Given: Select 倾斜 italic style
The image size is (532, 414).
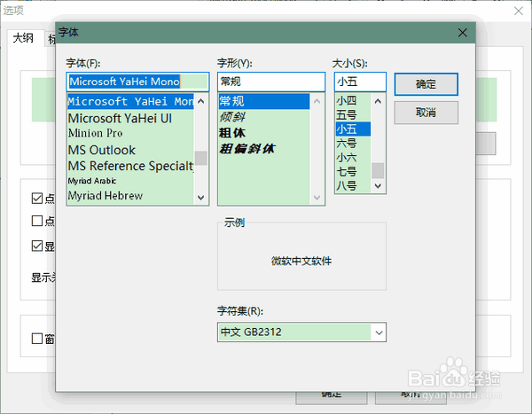Looking at the screenshot, I should click(264, 117).
